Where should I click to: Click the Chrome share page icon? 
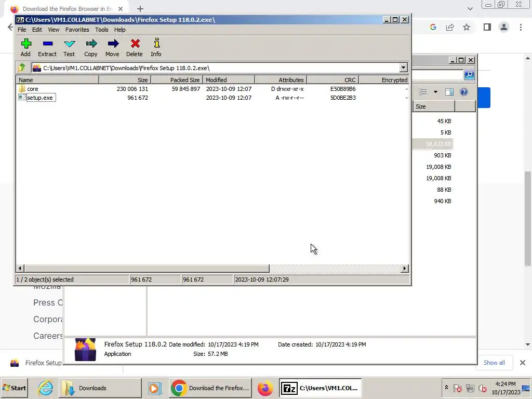pyautogui.click(x=450, y=27)
